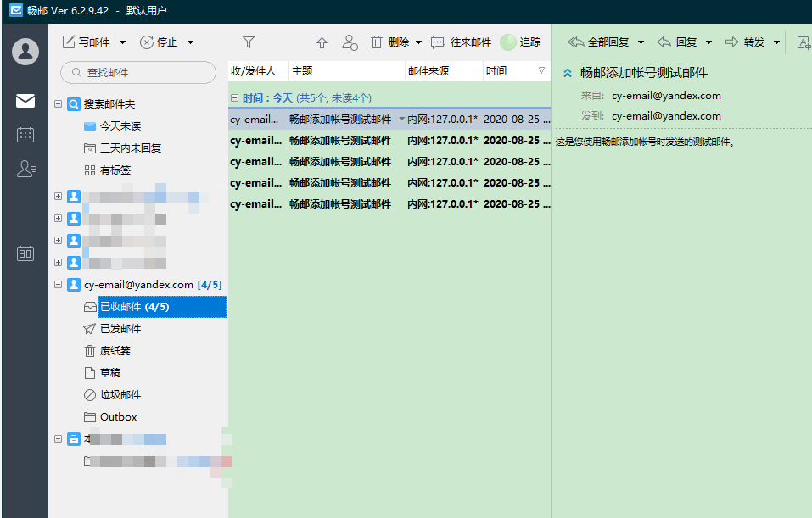This screenshot has width=812, height=518.
Task: Open the 停止 dropdown arrow
Action: coord(191,42)
